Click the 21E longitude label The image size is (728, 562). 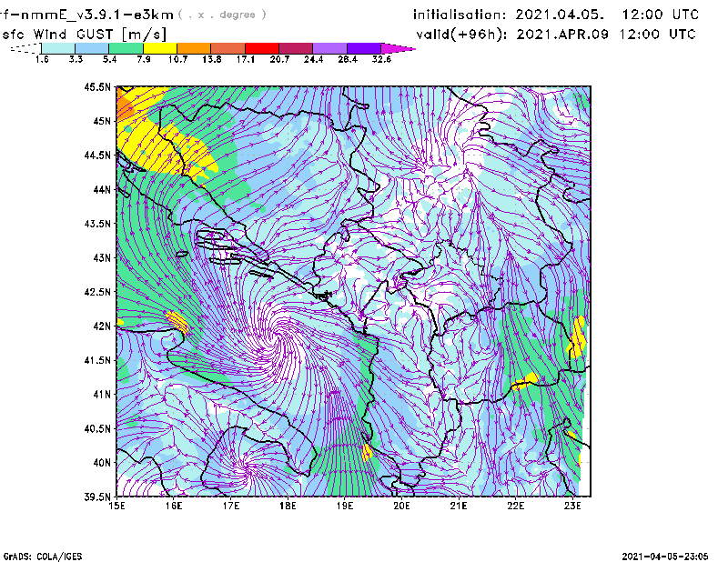coord(459,506)
